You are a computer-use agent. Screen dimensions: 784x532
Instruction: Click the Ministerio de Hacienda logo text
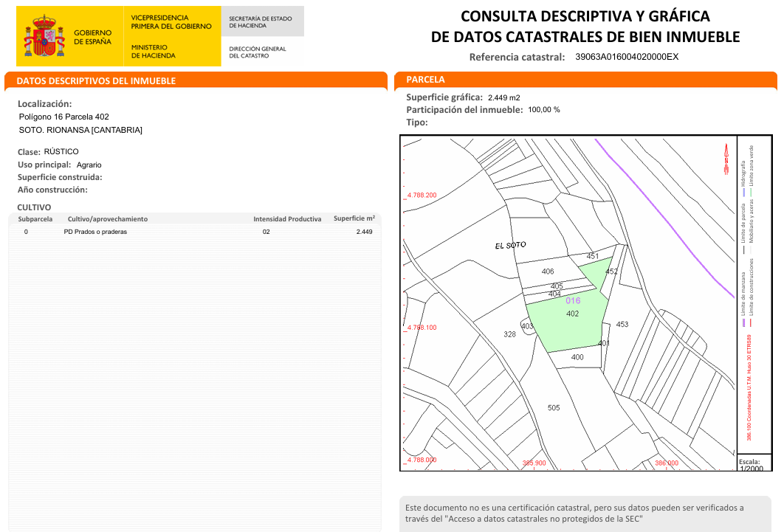coord(154,52)
